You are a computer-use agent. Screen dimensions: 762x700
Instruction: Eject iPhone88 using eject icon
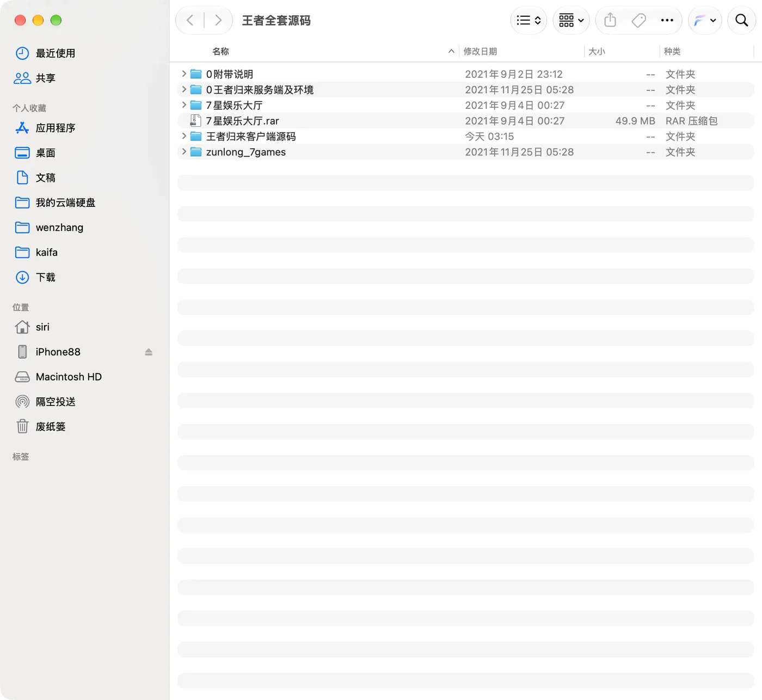[x=149, y=352]
